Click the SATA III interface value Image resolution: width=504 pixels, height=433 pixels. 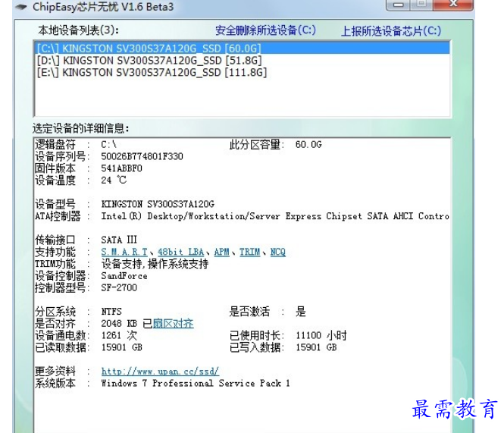click(119, 240)
